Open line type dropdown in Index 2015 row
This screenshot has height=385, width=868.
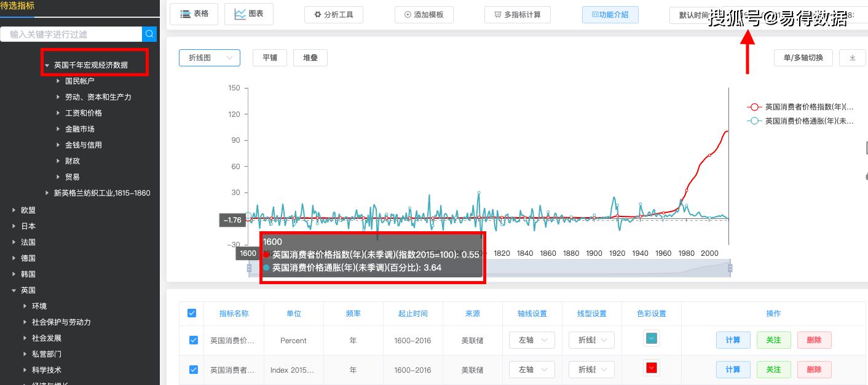(x=591, y=370)
